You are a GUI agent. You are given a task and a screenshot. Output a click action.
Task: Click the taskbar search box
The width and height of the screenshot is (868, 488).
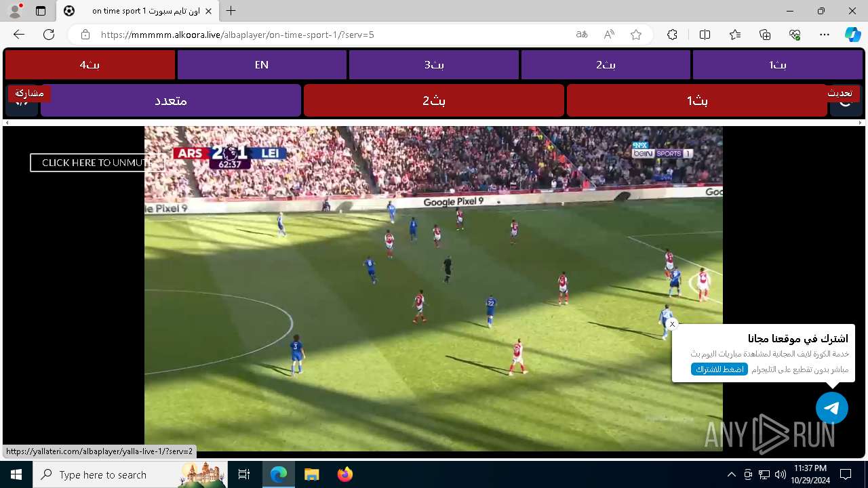(x=130, y=474)
